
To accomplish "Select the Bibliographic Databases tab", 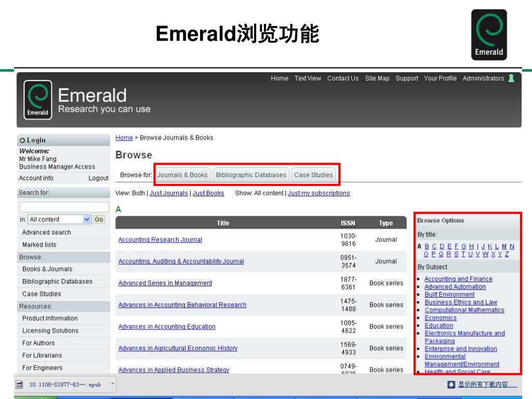I will coord(251,175).
